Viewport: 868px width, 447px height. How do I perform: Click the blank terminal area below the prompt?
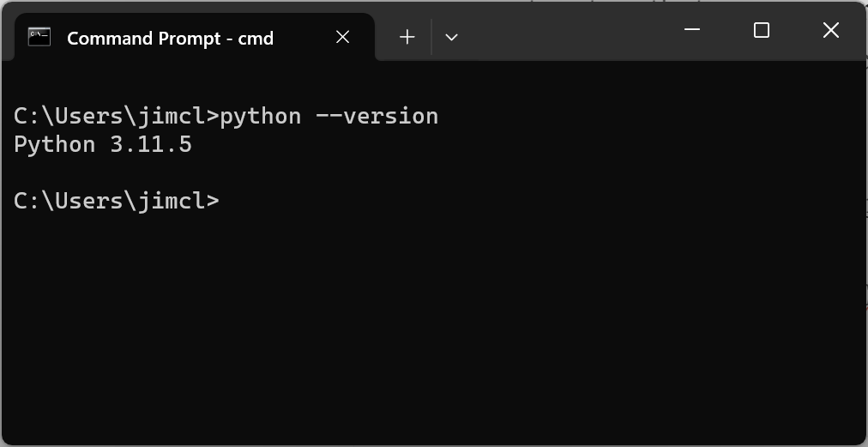coord(429,326)
